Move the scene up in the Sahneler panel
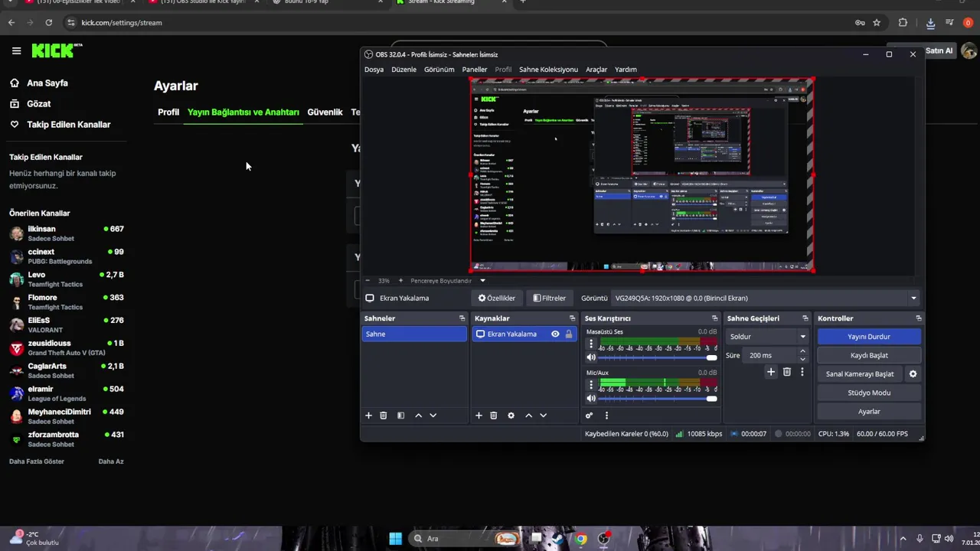Screen dimensions: 980x551 418,416
